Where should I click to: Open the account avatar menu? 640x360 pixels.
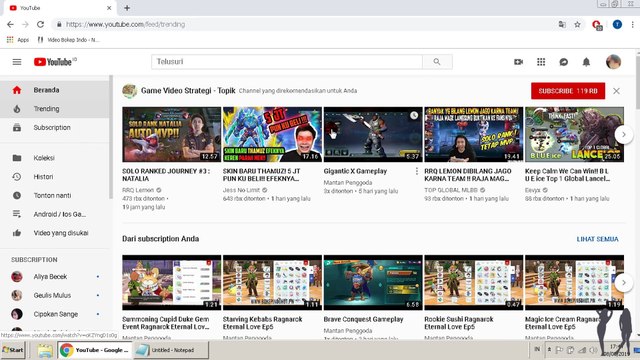click(613, 62)
